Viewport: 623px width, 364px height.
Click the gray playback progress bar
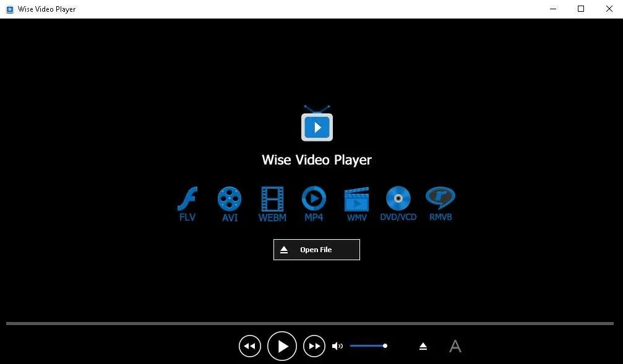[310, 323]
